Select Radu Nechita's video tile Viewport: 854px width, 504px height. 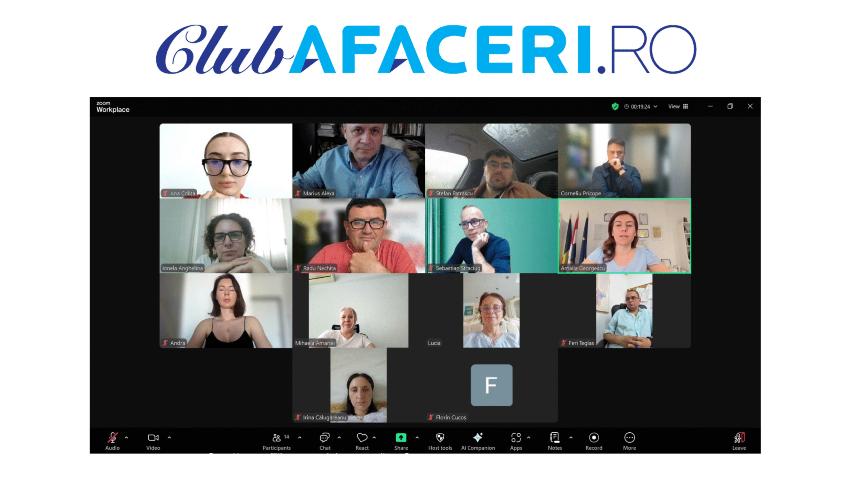pos(359,236)
